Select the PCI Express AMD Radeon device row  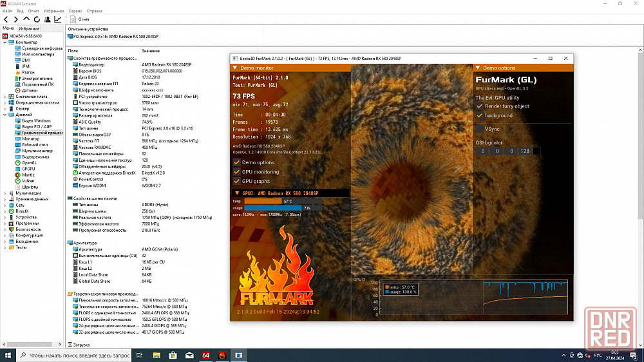tap(113, 37)
